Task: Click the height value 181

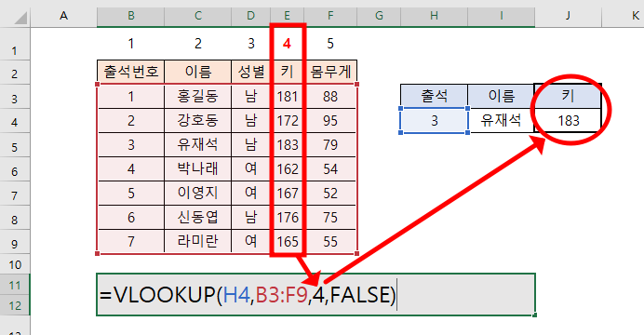Action: pyautogui.click(x=287, y=97)
